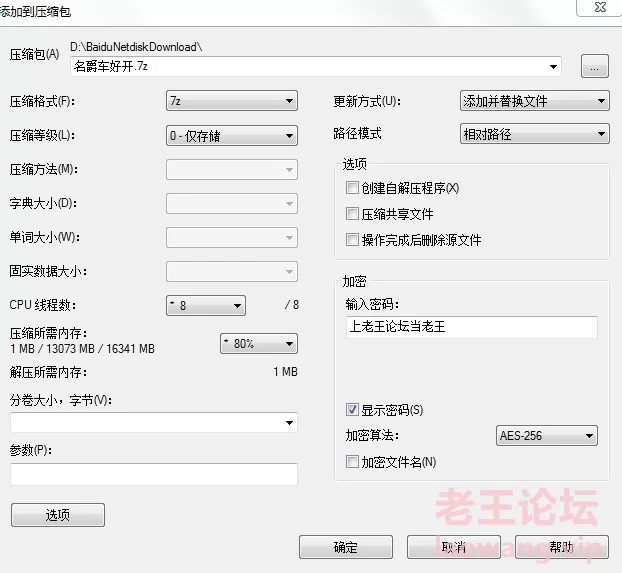The image size is (622, 573).
Task: Open the memory usage 80% dropdown
Action: tap(259, 344)
